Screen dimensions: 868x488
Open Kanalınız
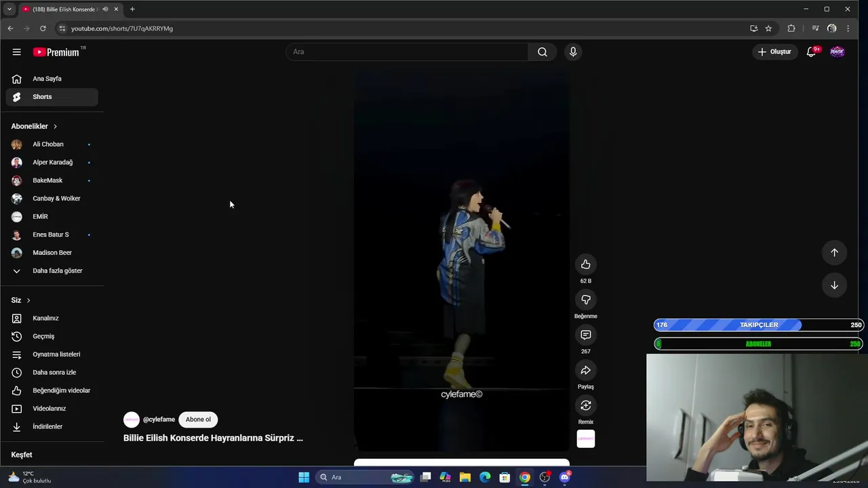pyautogui.click(x=52, y=318)
